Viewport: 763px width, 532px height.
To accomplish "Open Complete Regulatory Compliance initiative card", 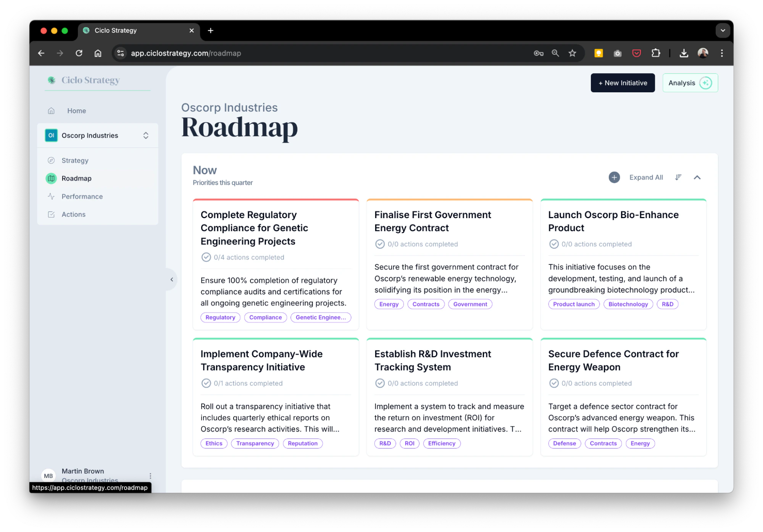I will 276,264.
